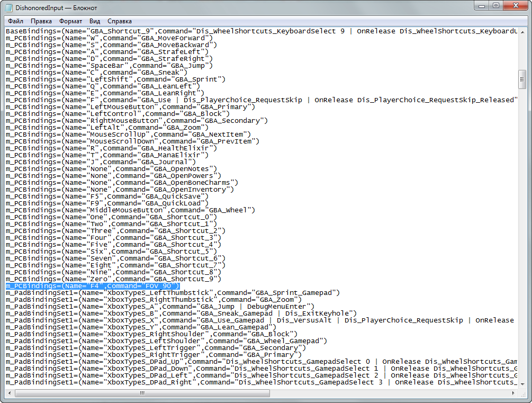Click the LeftMouseButton GBA_Primary line
Screen dimensions: 532x403
point(131,106)
